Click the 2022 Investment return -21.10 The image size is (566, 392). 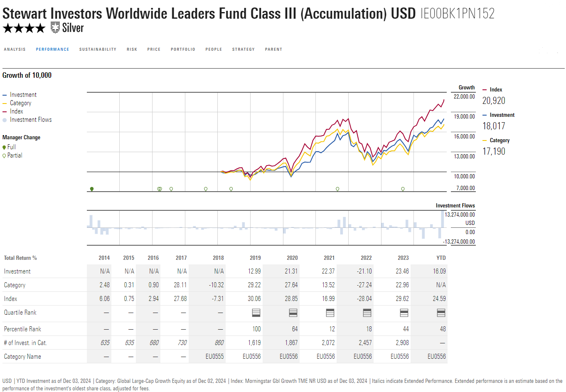[364, 271]
